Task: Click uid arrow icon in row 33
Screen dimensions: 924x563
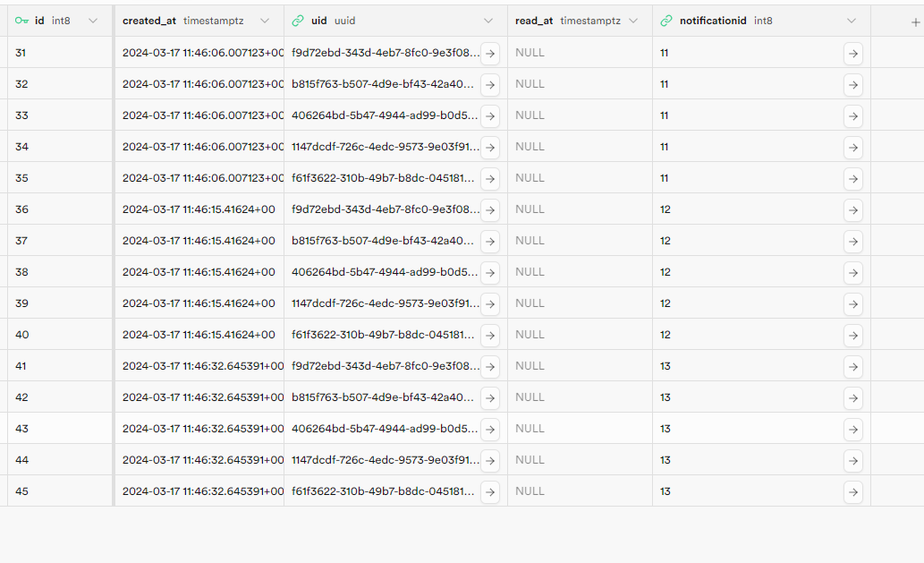Action: point(490,116)
